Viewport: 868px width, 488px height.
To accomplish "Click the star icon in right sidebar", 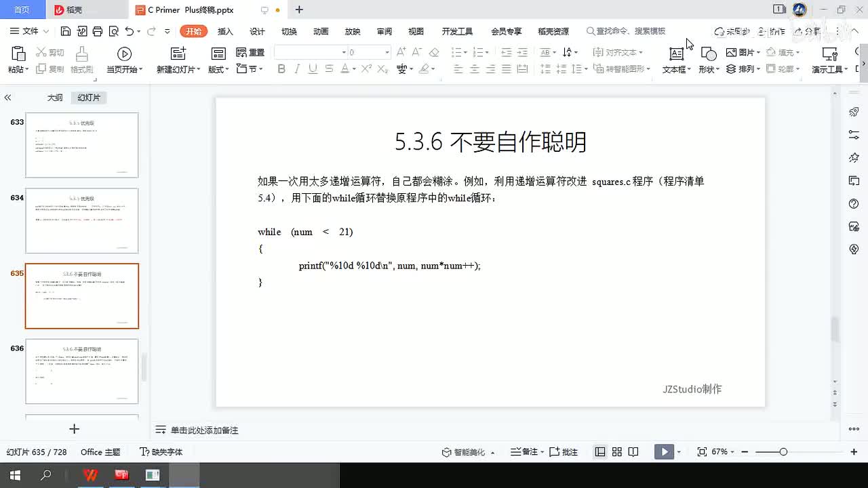I will pos(854,158).
